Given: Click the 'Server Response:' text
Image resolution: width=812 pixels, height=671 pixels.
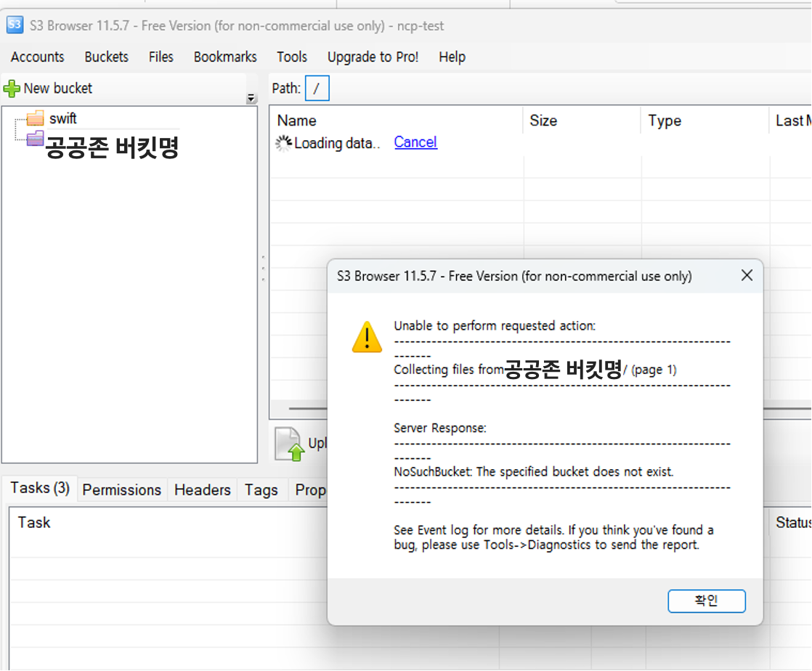Looking at the screenshot, I should point(439,428).
